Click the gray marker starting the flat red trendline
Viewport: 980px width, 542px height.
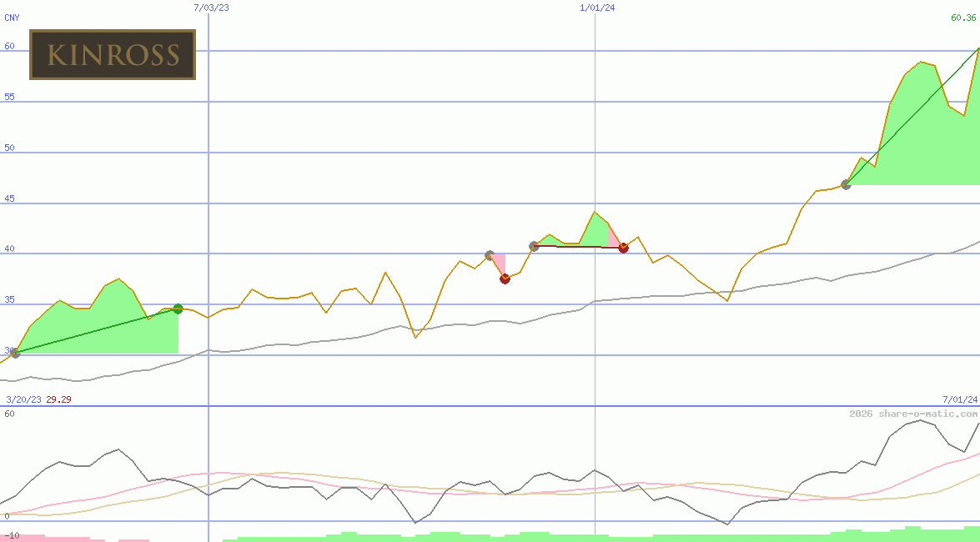pyautogui.click(x=533, y=245)
